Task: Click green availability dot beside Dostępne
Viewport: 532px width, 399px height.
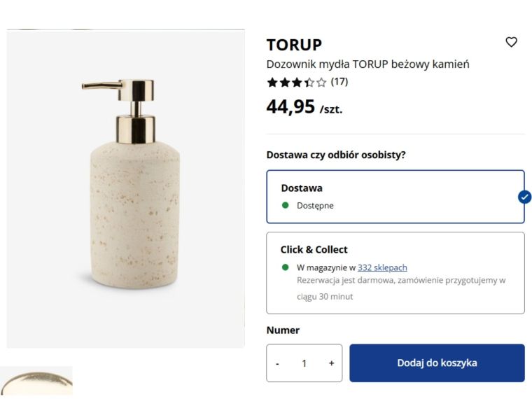Action: click(x=285, y=206)
